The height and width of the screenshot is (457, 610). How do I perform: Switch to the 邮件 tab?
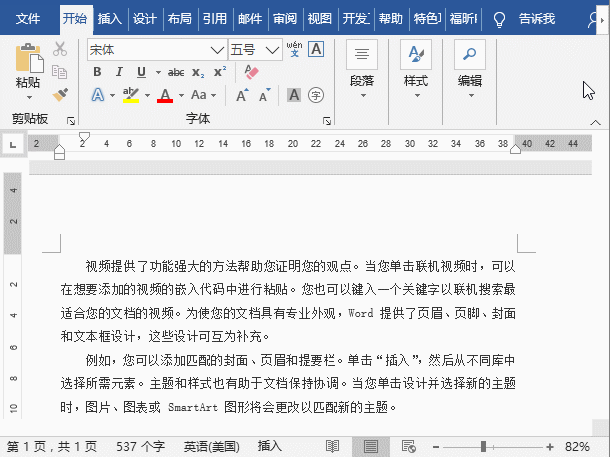point(249,18)
